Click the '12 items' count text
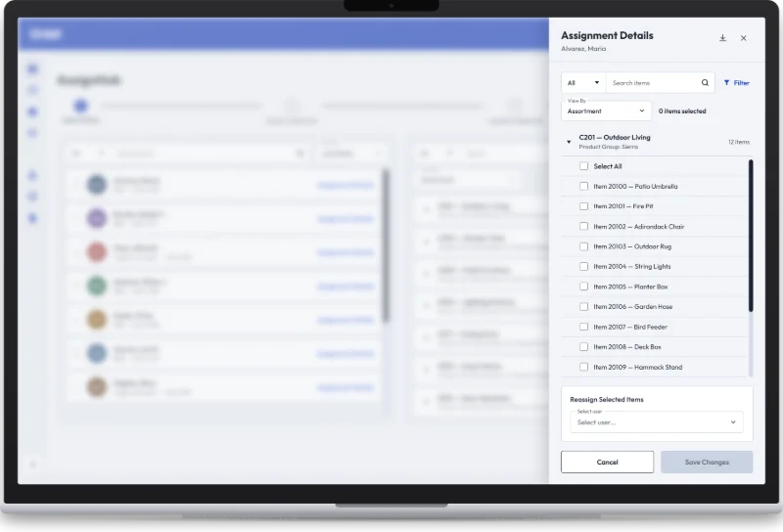The image size is (783, 532). (739, 142)
